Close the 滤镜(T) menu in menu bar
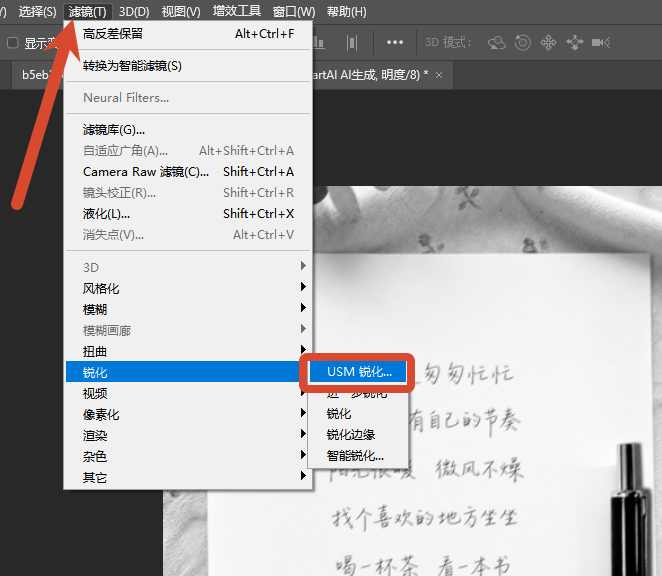The image size is (662, 576). [x=88, y=11]
